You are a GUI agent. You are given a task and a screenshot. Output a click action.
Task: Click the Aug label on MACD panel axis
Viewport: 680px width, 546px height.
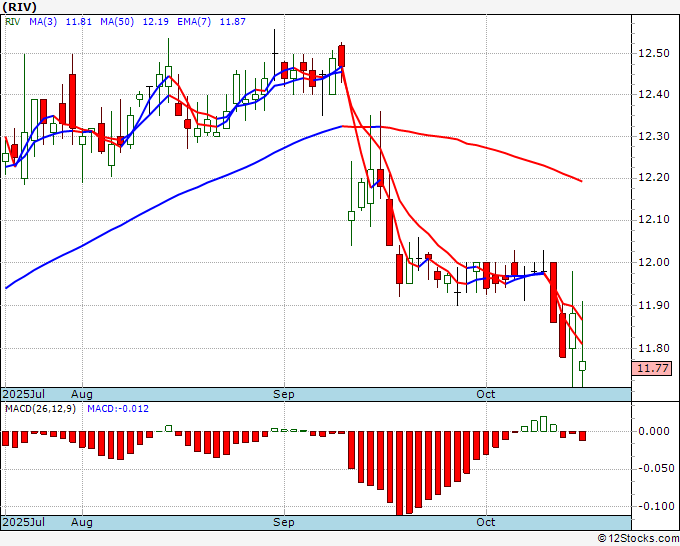pos(82,522)
